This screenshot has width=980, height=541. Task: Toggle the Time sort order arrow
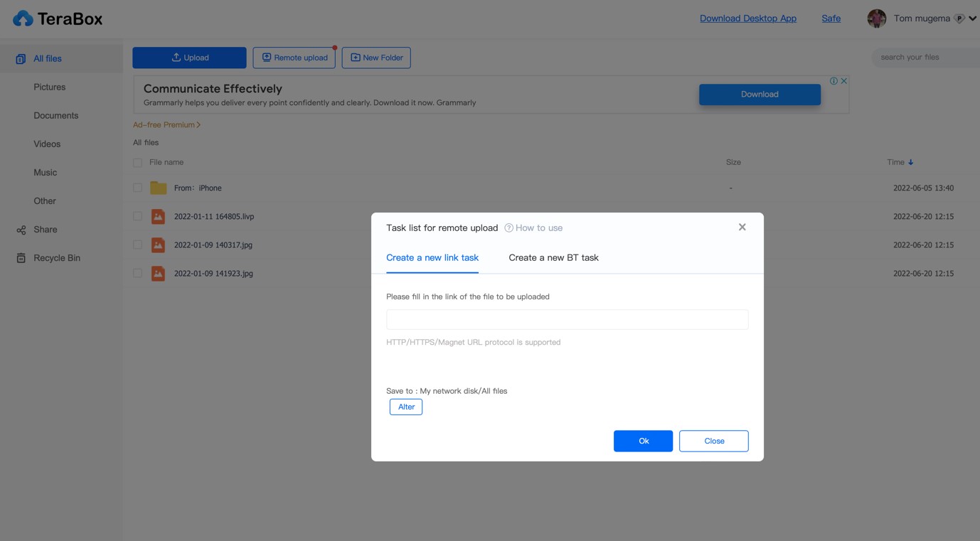pyautogui.click(x=911, y=162)
